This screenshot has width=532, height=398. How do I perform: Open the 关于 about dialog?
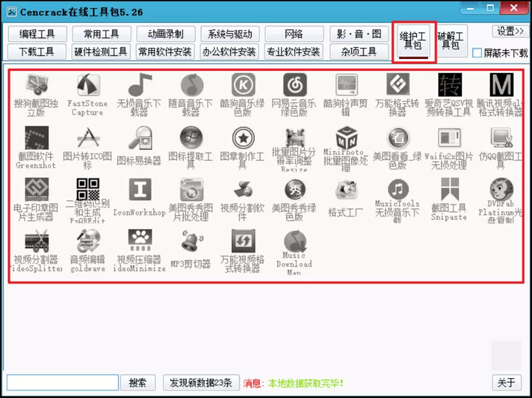(507, 382)
